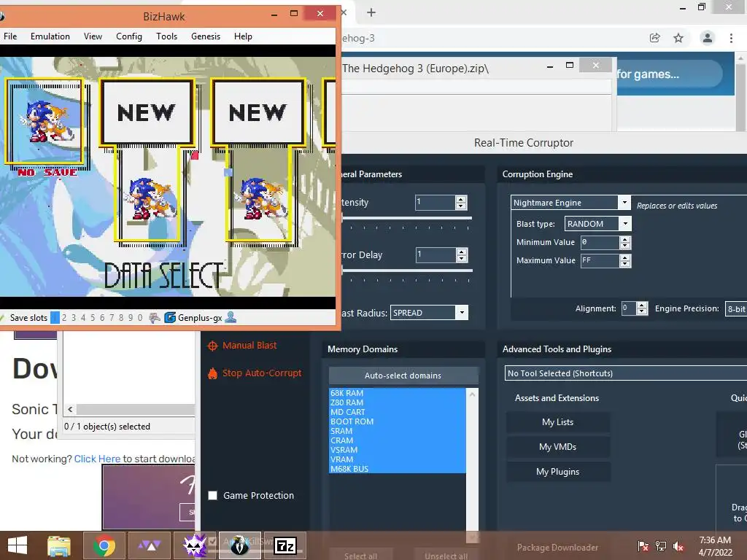Click the 'Click Here' download link
This screenshot has width=747, height=560.
97,459
